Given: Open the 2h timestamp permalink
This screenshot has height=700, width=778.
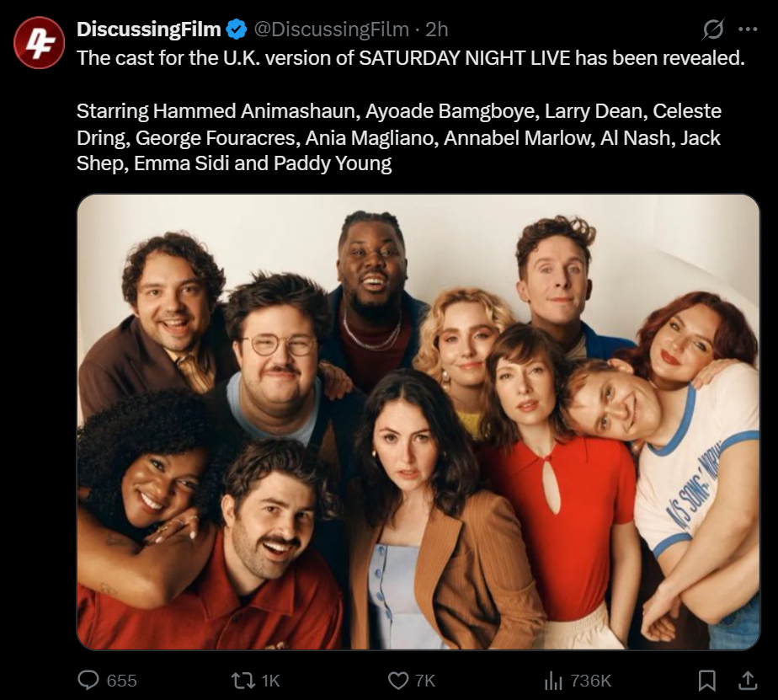Looking at the screenshot, I should pyautogui.click(x=437, y=29).
